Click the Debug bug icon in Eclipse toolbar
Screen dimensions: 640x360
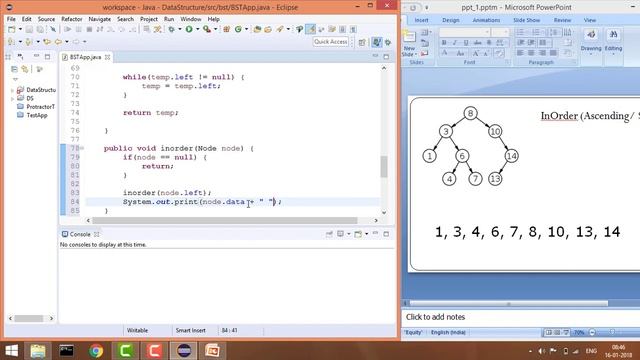click(x=172, y=29)
